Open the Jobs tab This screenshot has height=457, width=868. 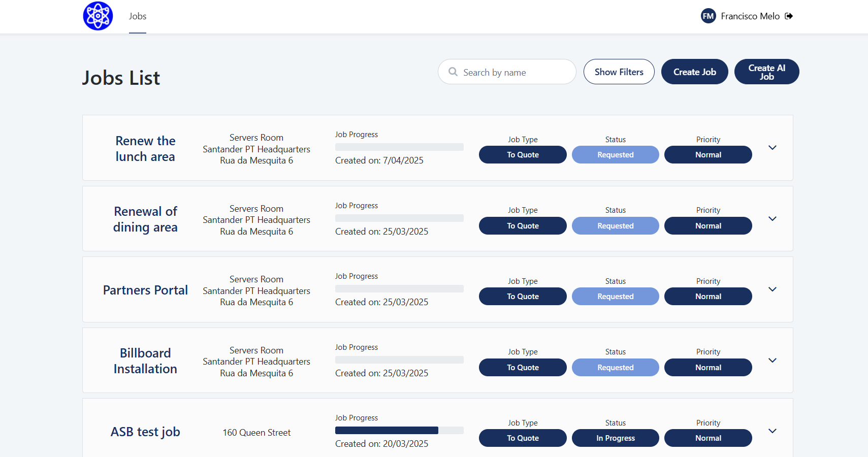coord(137,16)
